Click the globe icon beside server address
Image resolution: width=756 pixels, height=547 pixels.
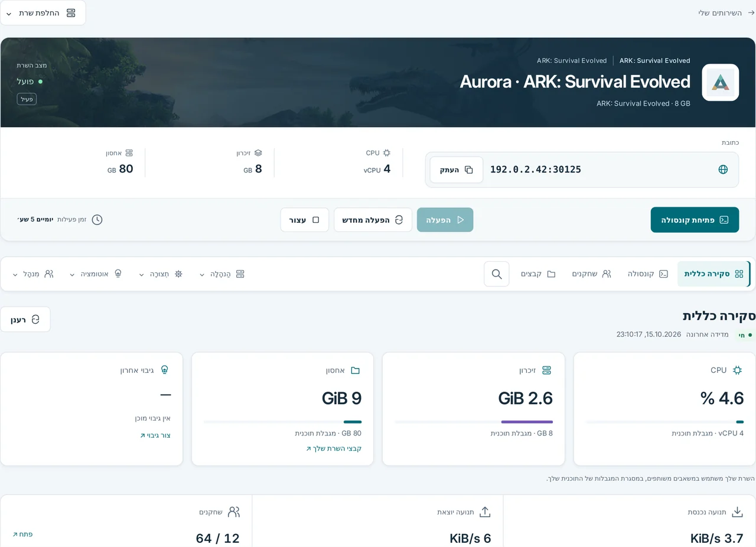pyautogui.click(x=723, y=170)
